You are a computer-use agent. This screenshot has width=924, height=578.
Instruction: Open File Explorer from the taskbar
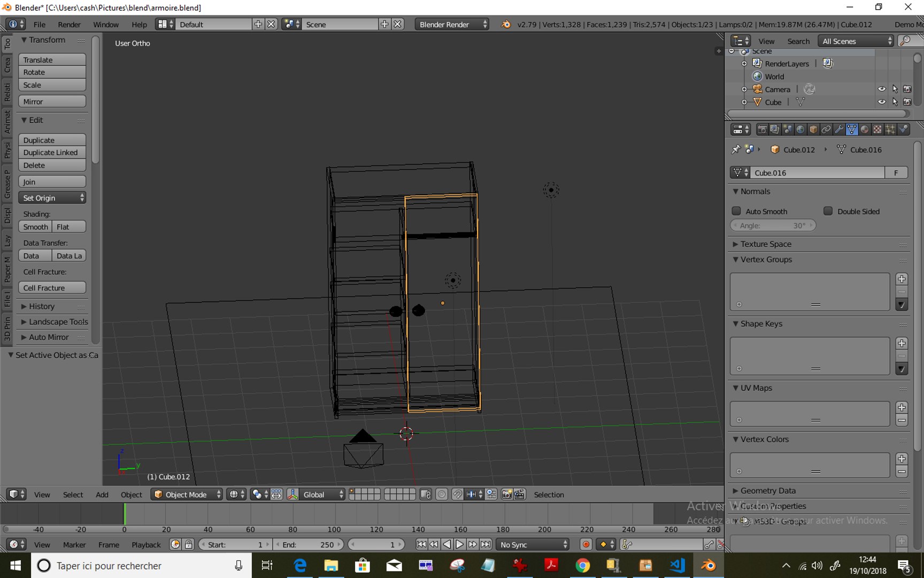(x=331, y=565)
